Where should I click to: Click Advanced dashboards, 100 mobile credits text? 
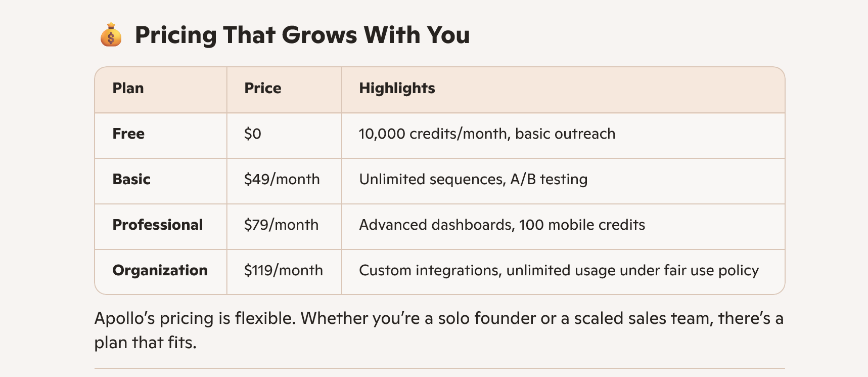click(x=502, y=225)
